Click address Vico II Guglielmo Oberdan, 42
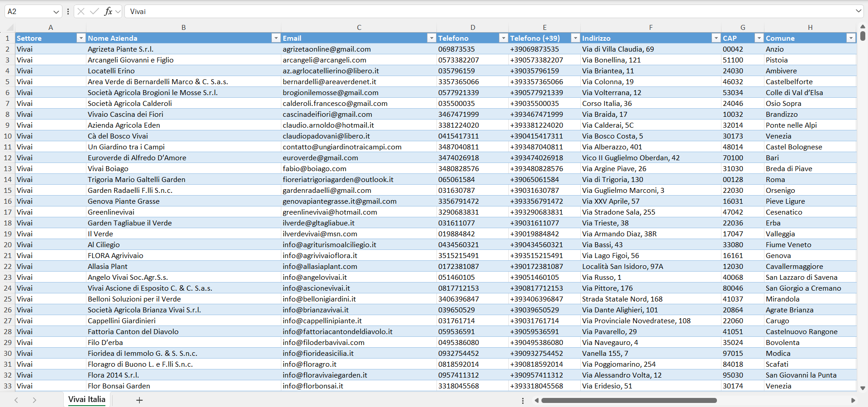Image resolution: width=868 pixels, height=407 pixels. pos(651,158)
